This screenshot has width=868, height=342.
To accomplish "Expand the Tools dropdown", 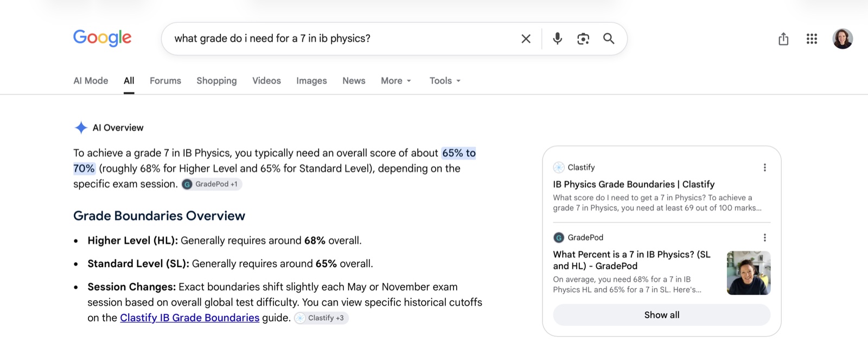I will (x=445, y=80).
